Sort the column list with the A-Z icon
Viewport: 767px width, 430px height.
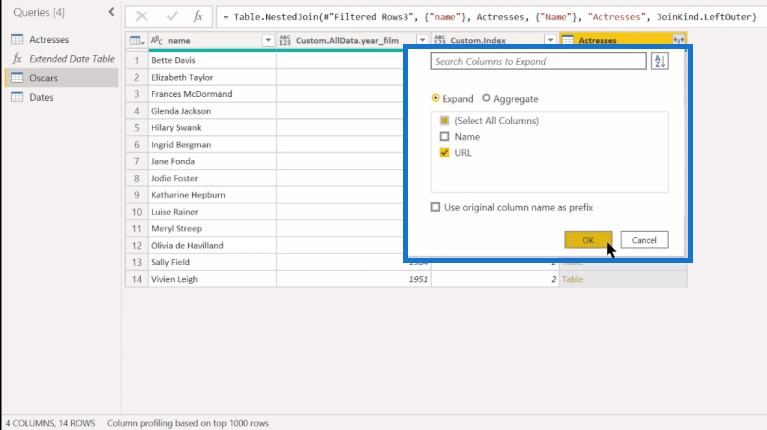pyautogui.click(x=659, y=61)
